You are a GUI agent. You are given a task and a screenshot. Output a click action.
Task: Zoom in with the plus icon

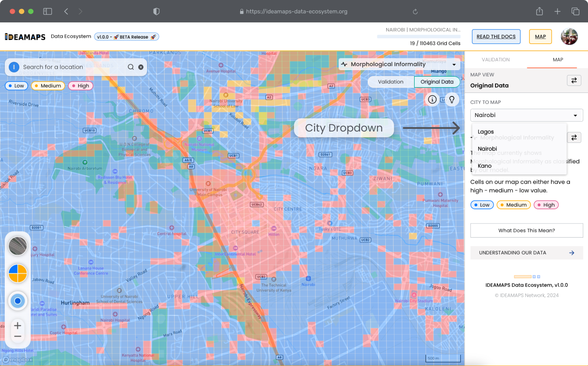point(18,326)
